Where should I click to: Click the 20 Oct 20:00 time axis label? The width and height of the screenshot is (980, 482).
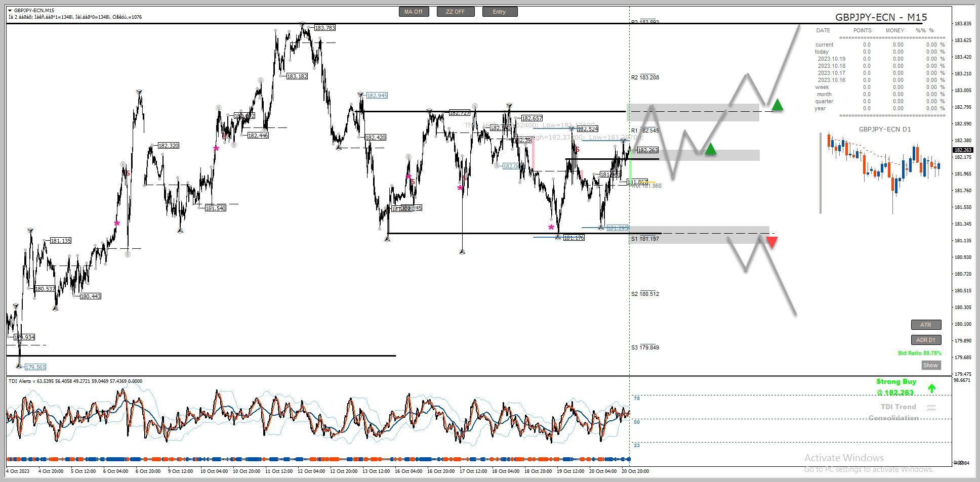(635, 471)
